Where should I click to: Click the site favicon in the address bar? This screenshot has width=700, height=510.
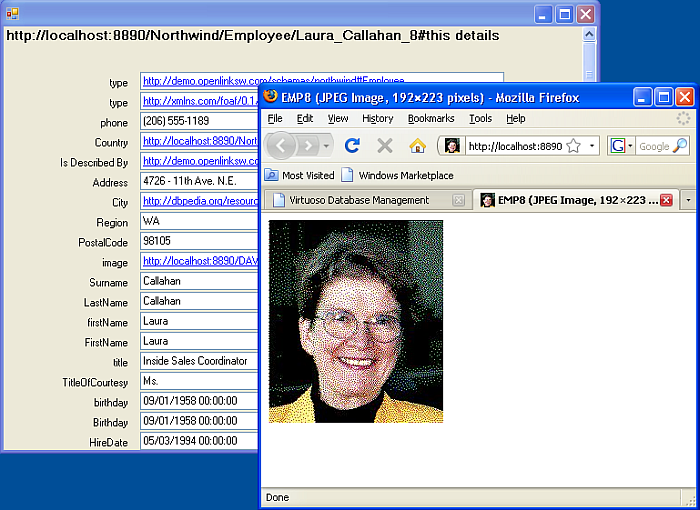click(x=452, y=146)
